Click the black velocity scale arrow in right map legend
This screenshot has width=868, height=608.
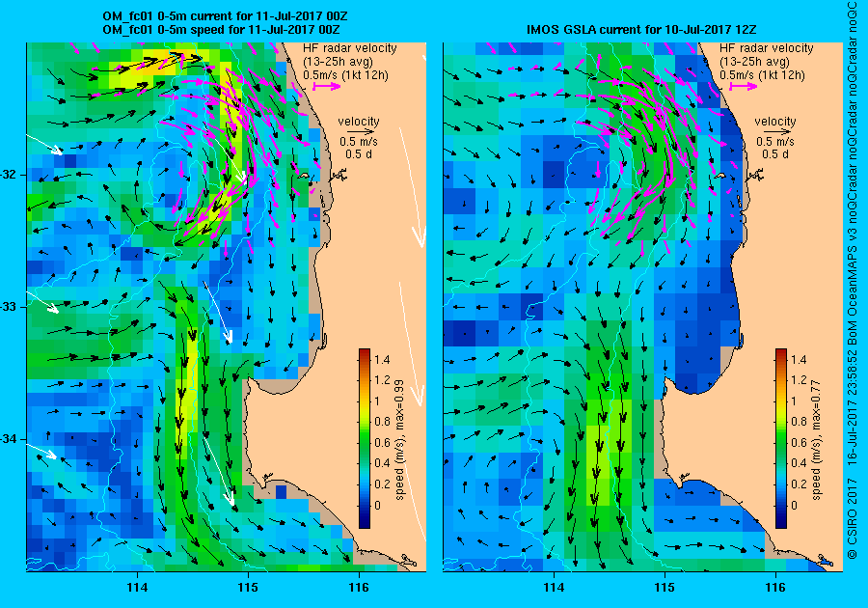pos(775,132)
